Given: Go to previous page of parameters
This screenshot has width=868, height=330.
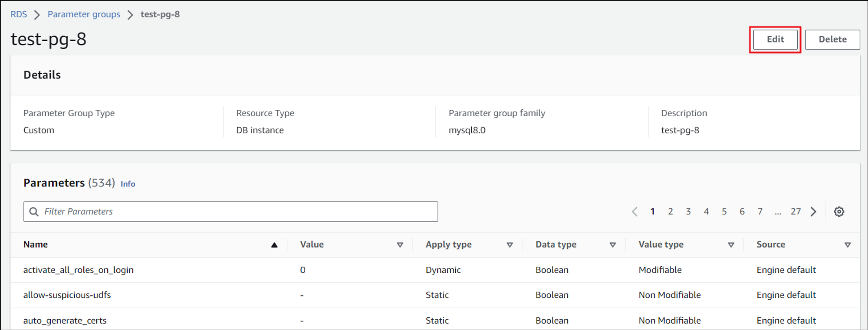Looking at the screenshot, I should [635, 212].
